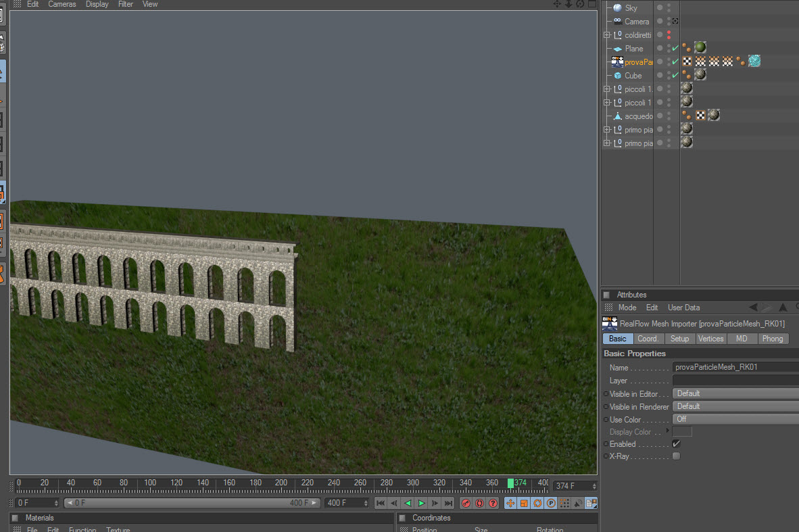Play animation backwards
The height and width of the screenshot is (532, 799).
[x=408, y=503]
